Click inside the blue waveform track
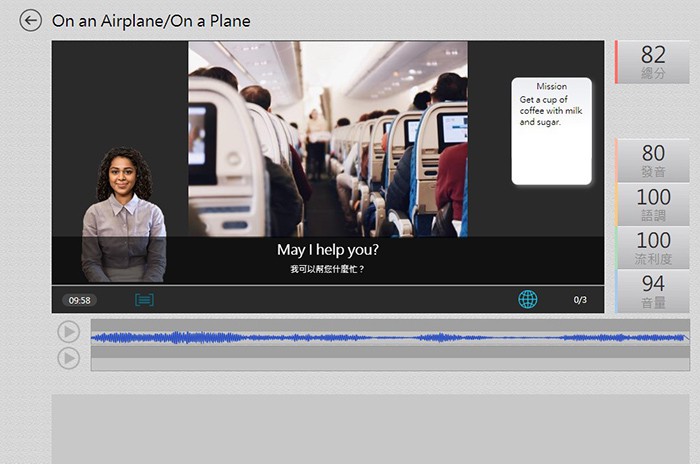700x464 pixels. pos(390,338)
